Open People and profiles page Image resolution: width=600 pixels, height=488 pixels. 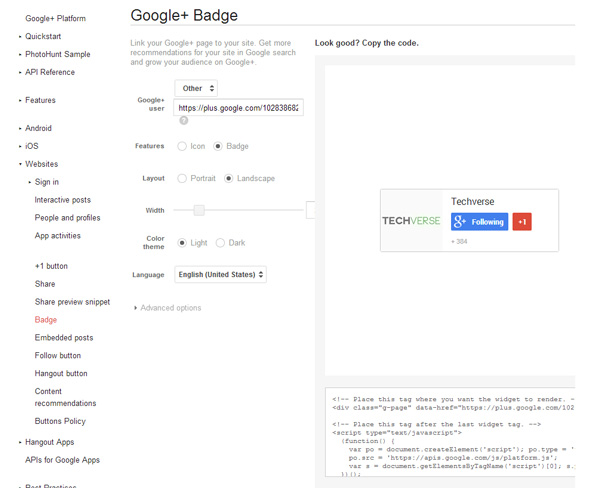point(67,218)
